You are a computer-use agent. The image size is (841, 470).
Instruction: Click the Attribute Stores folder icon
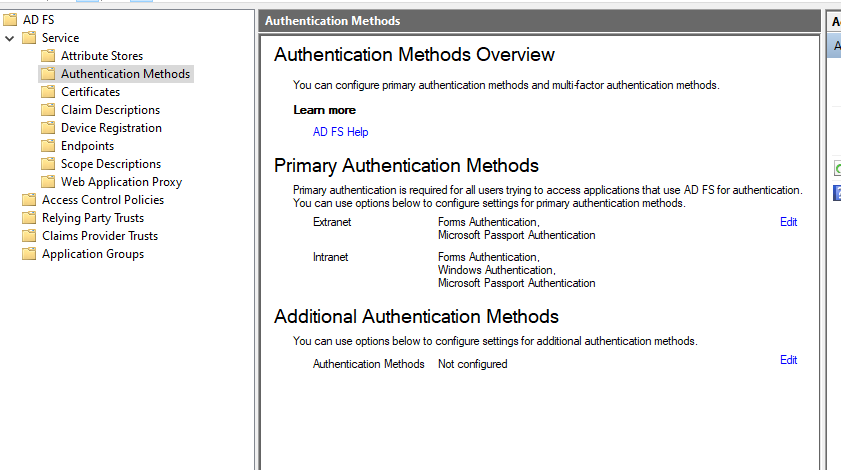pyautogui.click(x=48, y=56)
